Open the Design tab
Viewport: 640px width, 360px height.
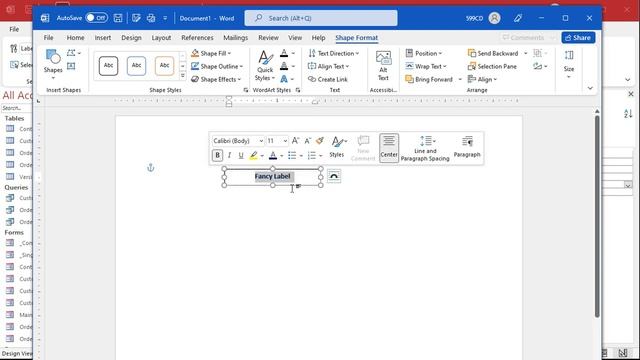[131, 38]
